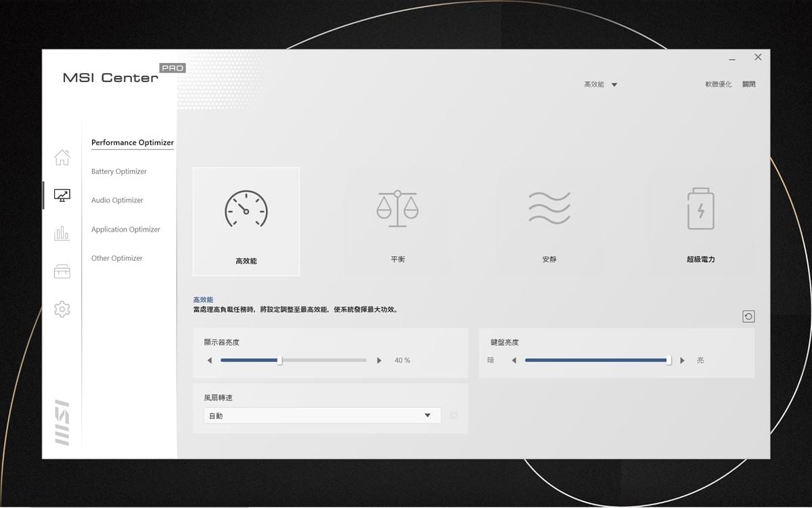Select the 超級電力 battery mode card

(700, 221)
